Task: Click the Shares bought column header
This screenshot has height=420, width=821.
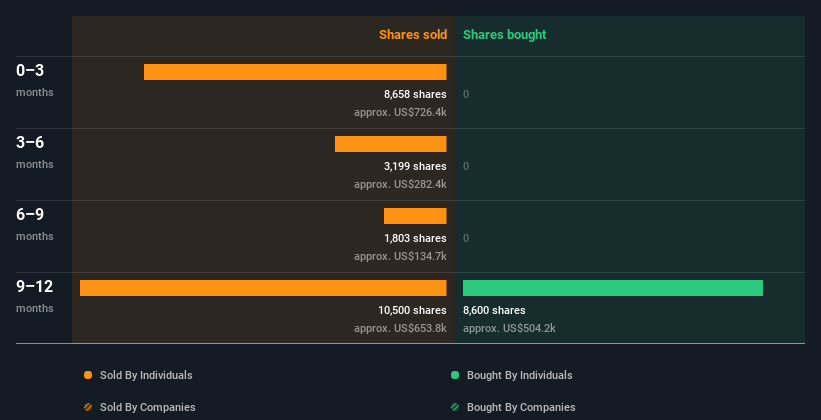Action: coord(505,35)
